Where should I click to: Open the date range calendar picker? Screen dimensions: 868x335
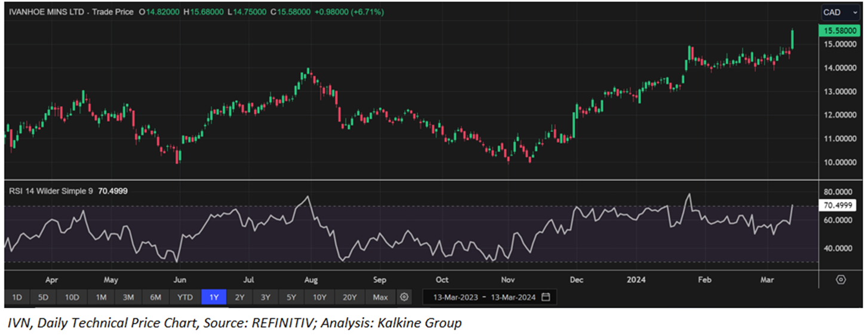tap(546, 297)
